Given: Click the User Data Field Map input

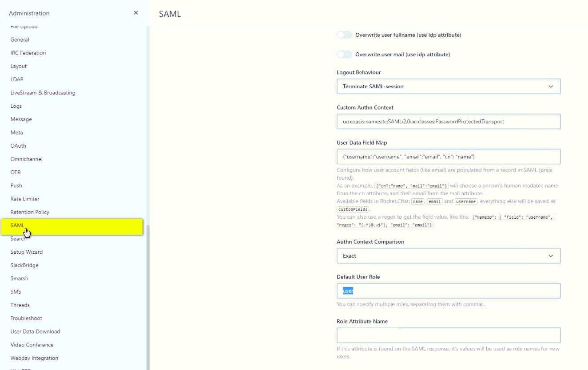Looking at the screenshot, I should tap(449, 157).
